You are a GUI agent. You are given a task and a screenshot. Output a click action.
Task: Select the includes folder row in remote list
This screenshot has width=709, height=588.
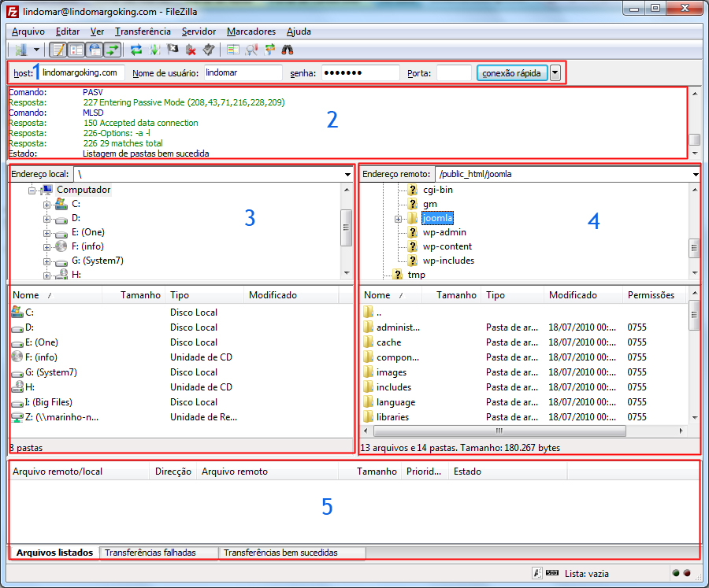[x=525, y=386]
